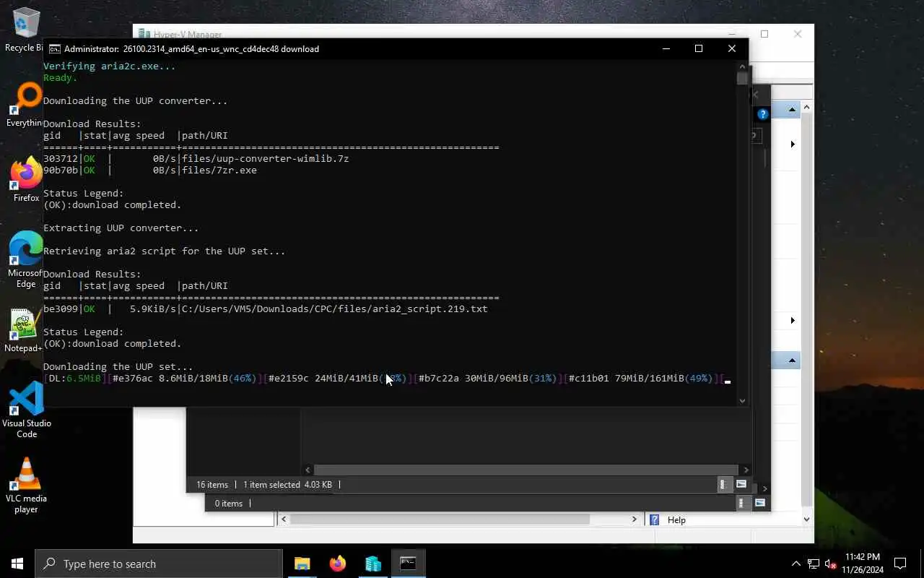Click the '#c11b01 79MiB/161MiB(49%)' progress text

[x=641, y=378]
